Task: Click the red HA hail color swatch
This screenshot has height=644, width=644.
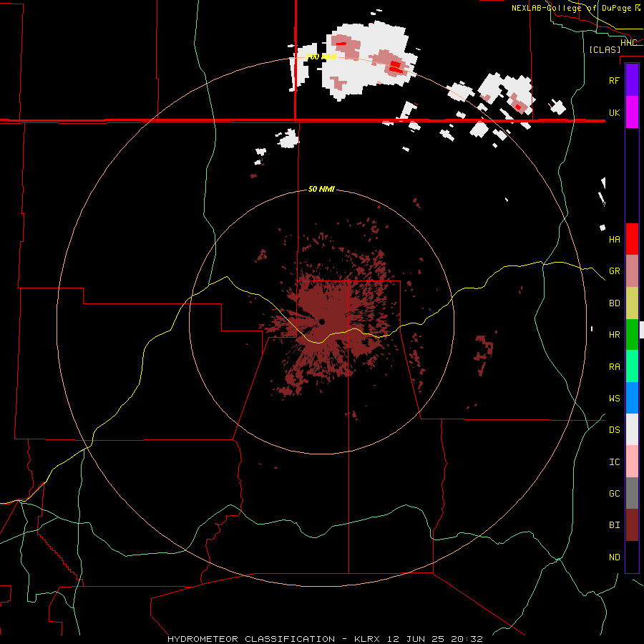Action: [x=632, y=239]
